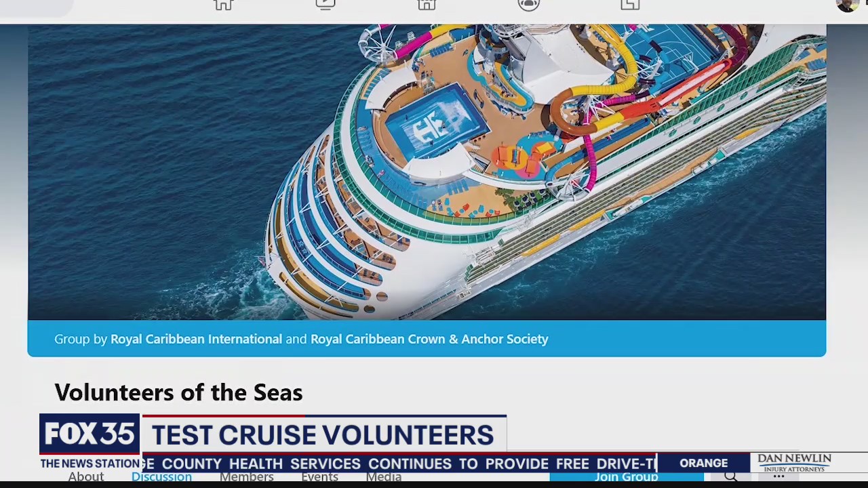Open your profile via the avatar icon
868x488 pixels.
848,5
